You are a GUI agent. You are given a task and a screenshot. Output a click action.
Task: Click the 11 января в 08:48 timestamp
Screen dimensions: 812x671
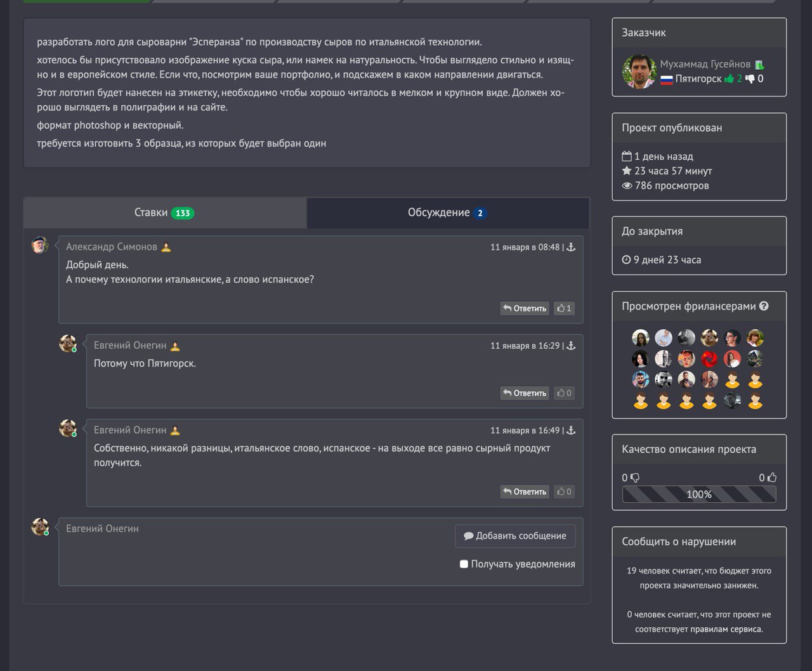click(525, 247)
